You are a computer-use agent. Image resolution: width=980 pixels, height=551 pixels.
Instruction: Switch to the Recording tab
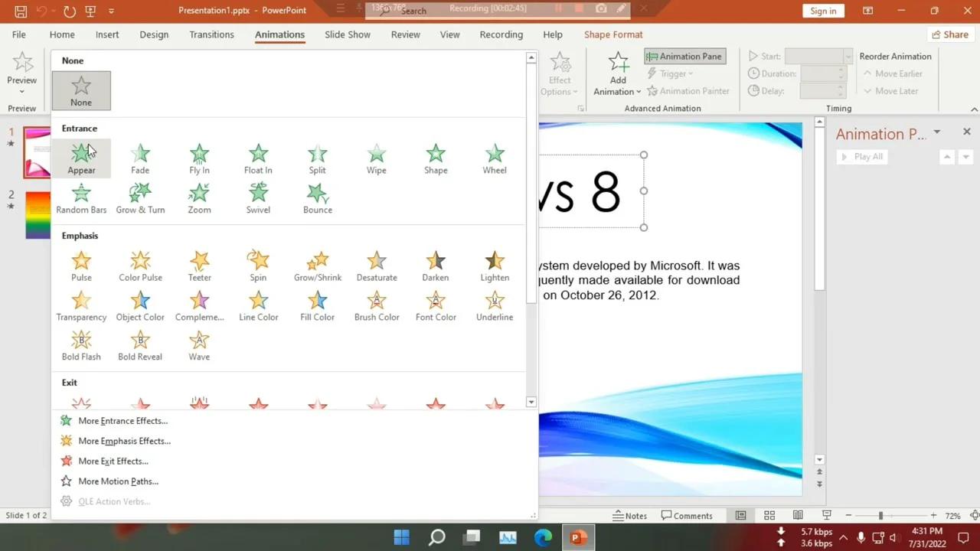coord(501,34)
